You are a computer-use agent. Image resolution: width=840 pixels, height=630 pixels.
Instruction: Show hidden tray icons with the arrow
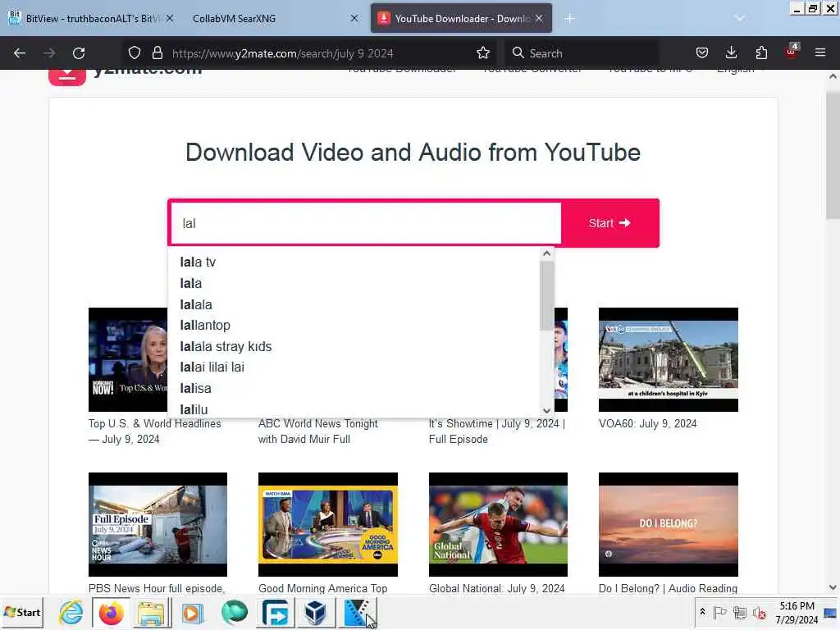point(702,612)
